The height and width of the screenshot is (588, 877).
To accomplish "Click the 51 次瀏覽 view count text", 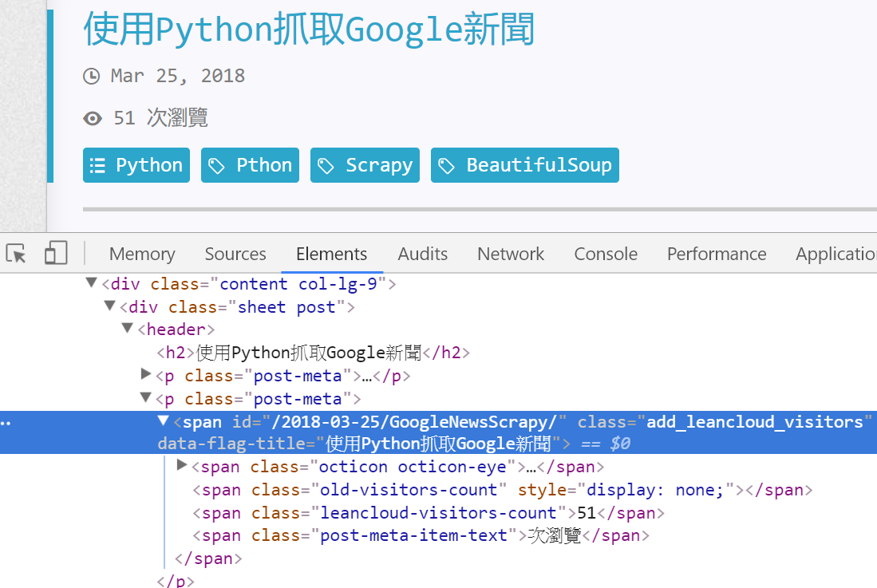I will coord(160,119).
